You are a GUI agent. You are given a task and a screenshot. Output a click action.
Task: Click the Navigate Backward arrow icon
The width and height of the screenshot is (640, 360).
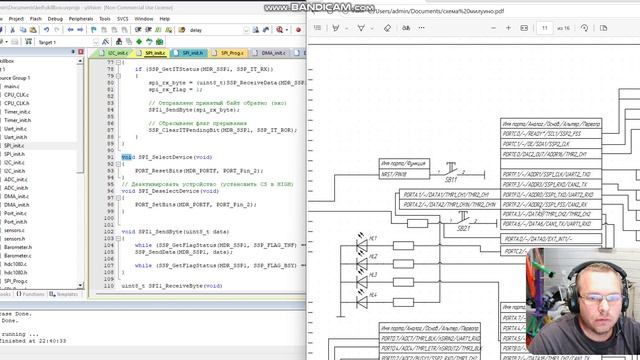tap(71, 30)
